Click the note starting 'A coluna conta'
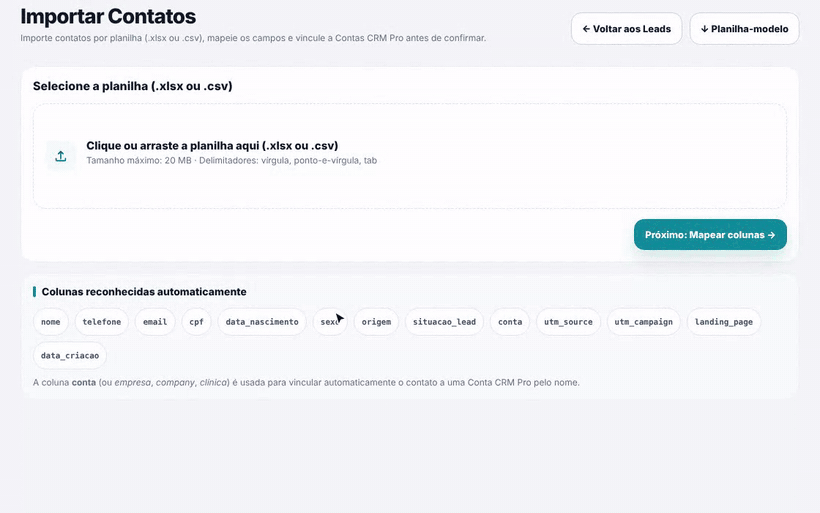The width and height of the screenshot is (820, 513). (306, 382)
